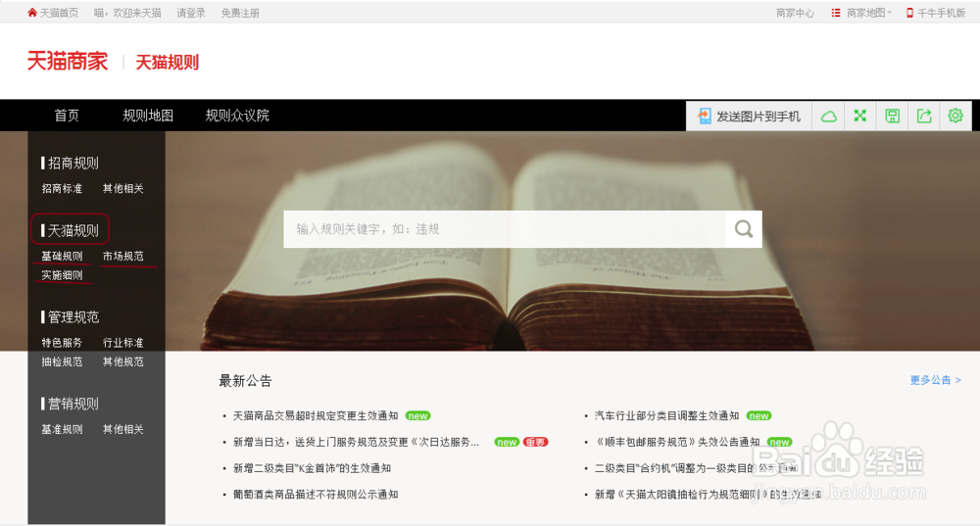Click the 更多公告 link
The image size is (980, 526).
(935, 380)
